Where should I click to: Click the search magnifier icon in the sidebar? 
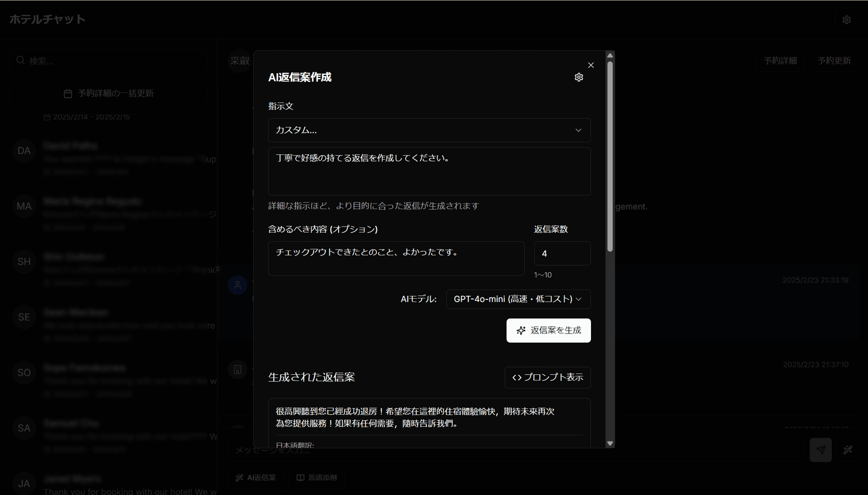(21, 60)
